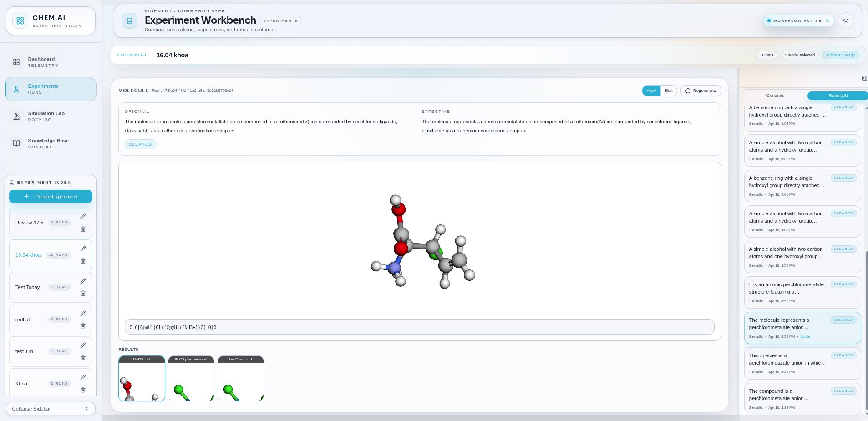Go to Simulation Lab docking
Viewport: 868px width, 421px height.
click(x=51, y=117)
